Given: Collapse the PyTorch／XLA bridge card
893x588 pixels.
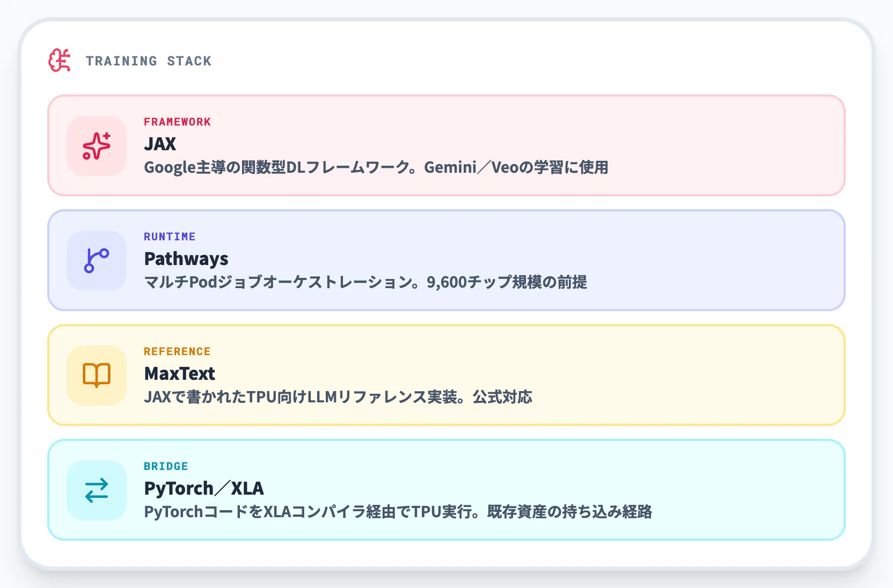Looking at the screenshot, I should coord(446,490).
